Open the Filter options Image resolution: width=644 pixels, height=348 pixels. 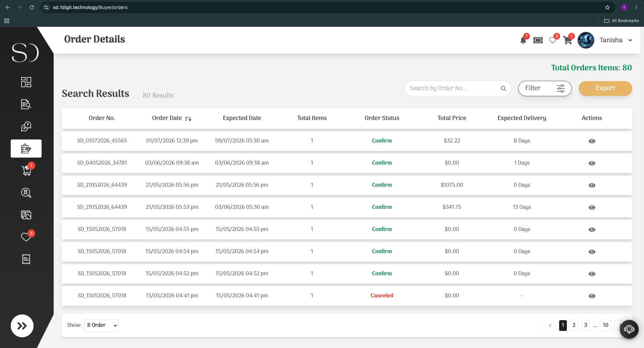click(545, 89)
